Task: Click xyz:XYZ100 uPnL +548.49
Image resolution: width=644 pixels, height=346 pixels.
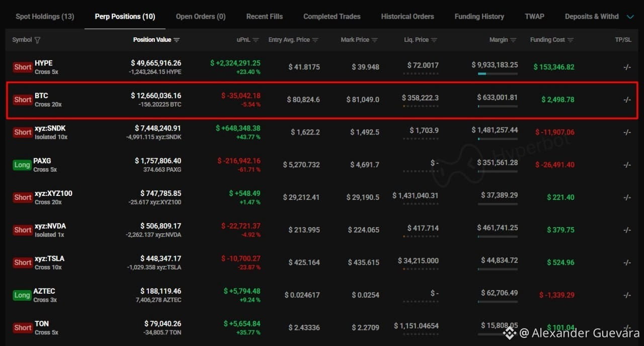Action: coord(245,193)
